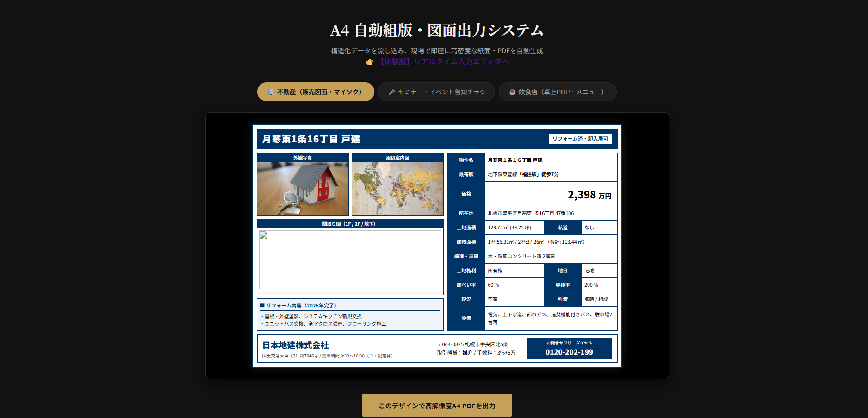Select the 不動産（販売図面・マイソク）tab
The height and width of the screenshot is (418, 868).
coord(316,92)
